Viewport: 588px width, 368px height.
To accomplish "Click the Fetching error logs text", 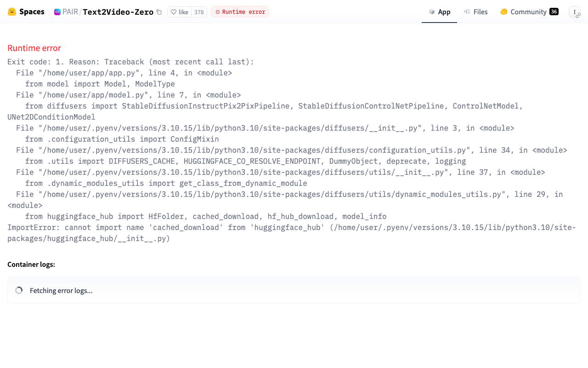I will [x=61, y=291].
